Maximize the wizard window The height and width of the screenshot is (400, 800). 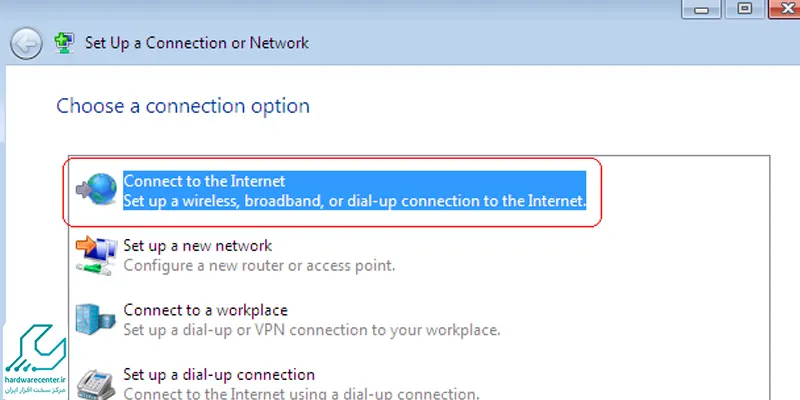745,9
